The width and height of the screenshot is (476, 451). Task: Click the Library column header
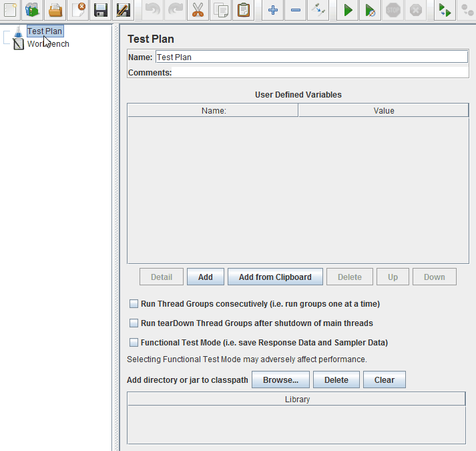click(x=296, y=399)
